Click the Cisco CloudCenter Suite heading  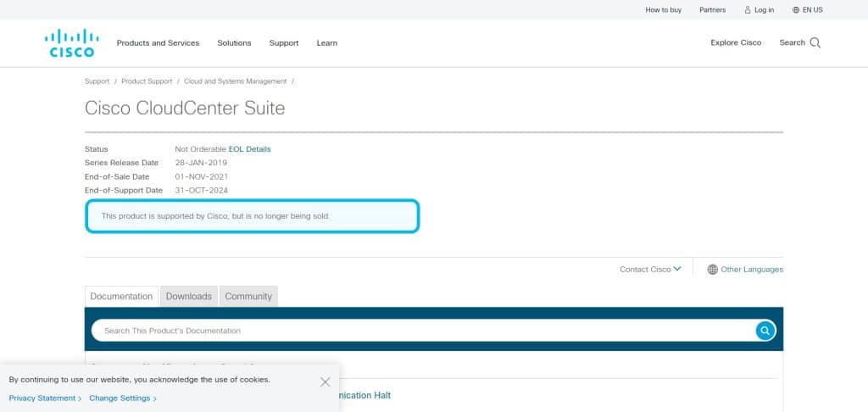click(x=185, y=108)
